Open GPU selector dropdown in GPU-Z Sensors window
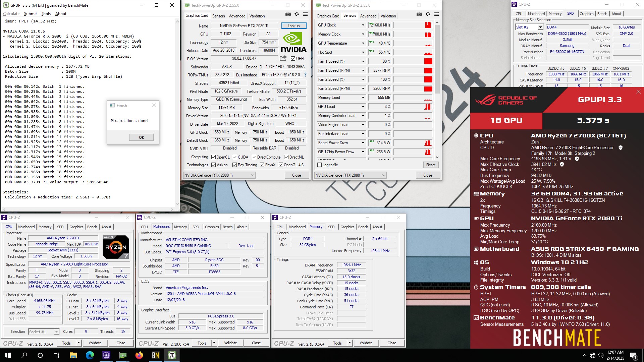The image size is (644, 362). tap(351, 175)
